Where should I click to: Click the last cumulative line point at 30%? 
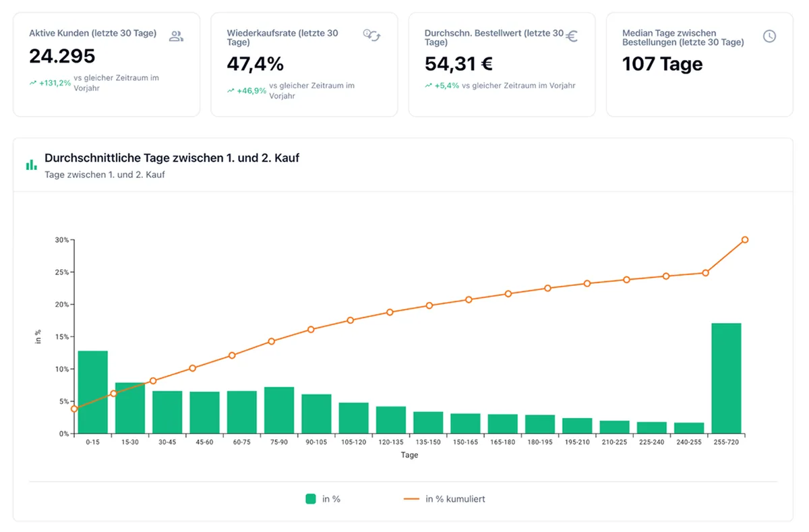[x=745, y=240]
